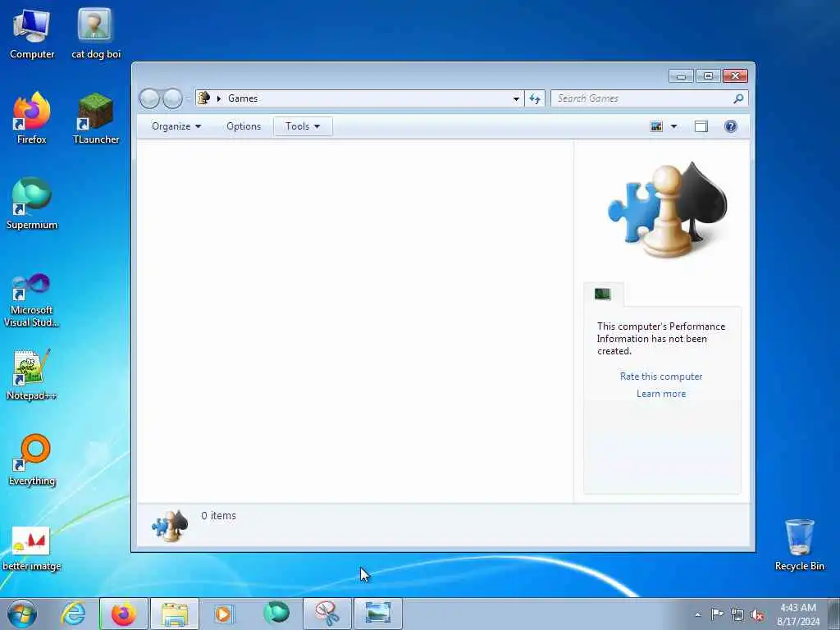
Task: Maximize the Games window
Action: click(x=708, y=76)
